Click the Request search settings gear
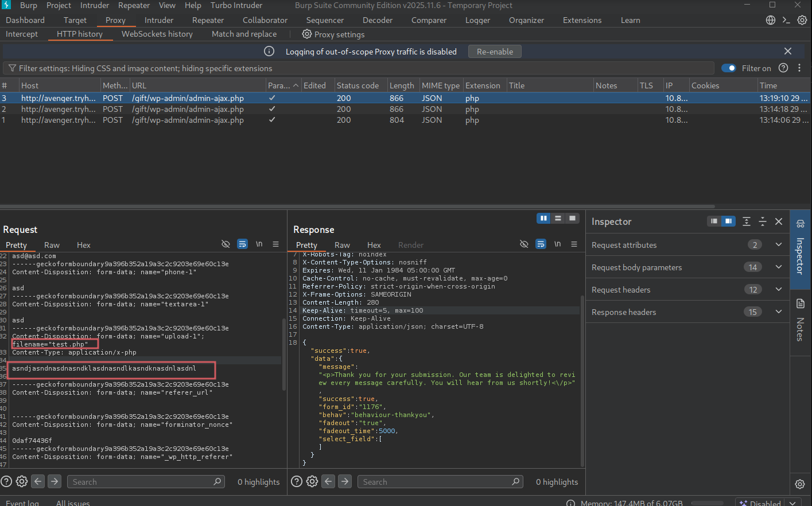The image size is (812, 506). [x=22, y=482]
